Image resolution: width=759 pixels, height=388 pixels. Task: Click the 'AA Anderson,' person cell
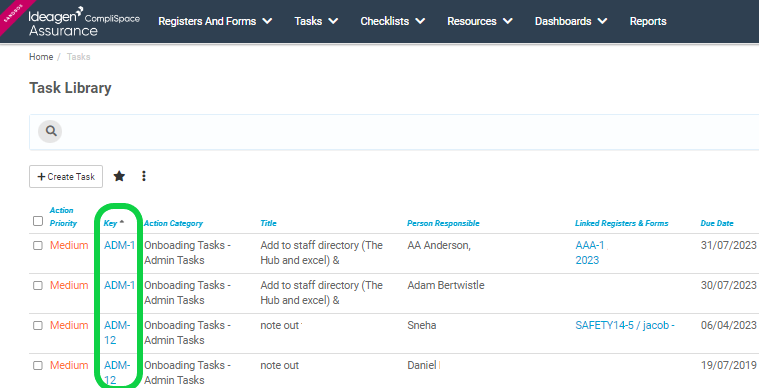[439, 245]
